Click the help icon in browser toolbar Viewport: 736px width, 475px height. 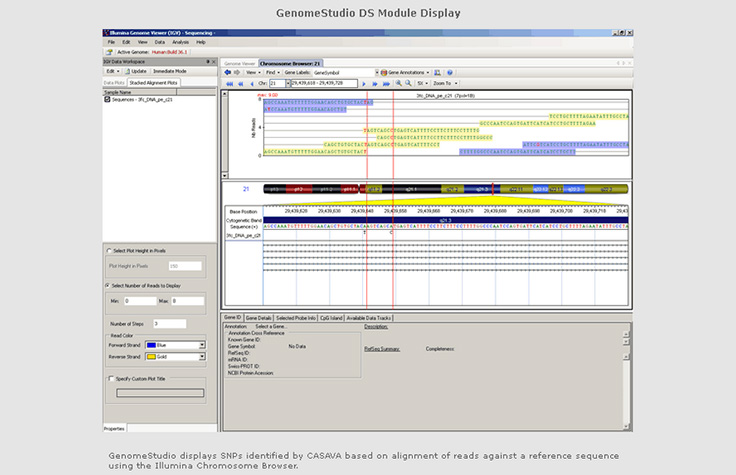pyautogui.click(x=450, y=72)
